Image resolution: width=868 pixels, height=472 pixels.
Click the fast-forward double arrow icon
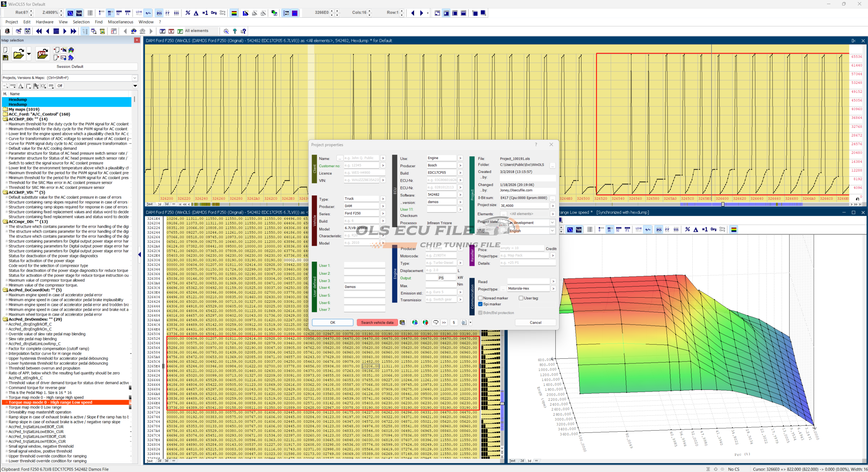73,31
